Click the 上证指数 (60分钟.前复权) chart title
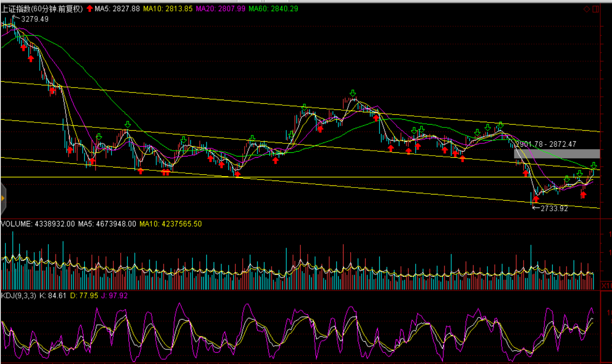Viewport: 612px width, 364px height. pyautogui.click(x=42, y=9)
